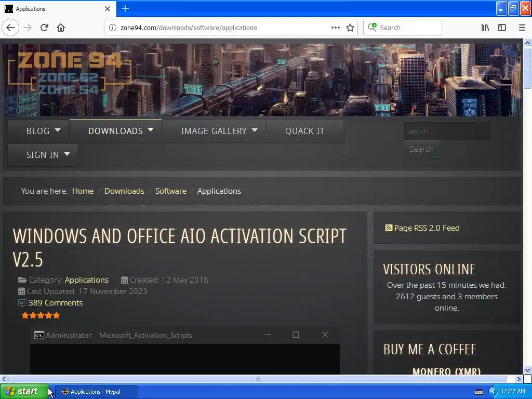Click the vertical scrollbar up arrow

[x=527, y=43]
